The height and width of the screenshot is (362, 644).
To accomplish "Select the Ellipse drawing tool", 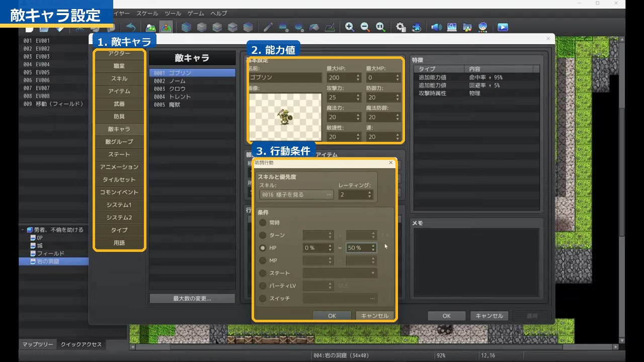I will click(299, 27).
